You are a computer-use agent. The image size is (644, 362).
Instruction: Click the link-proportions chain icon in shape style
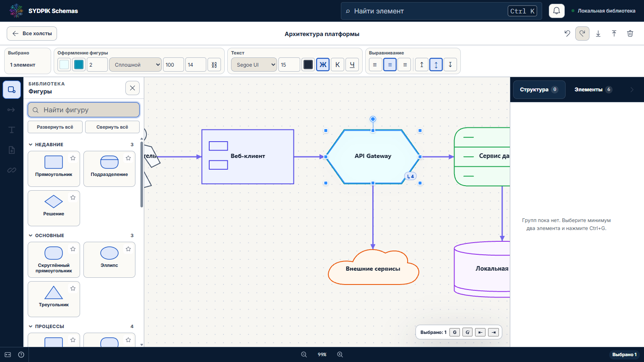pyautogui.click(x=214, y=65)
